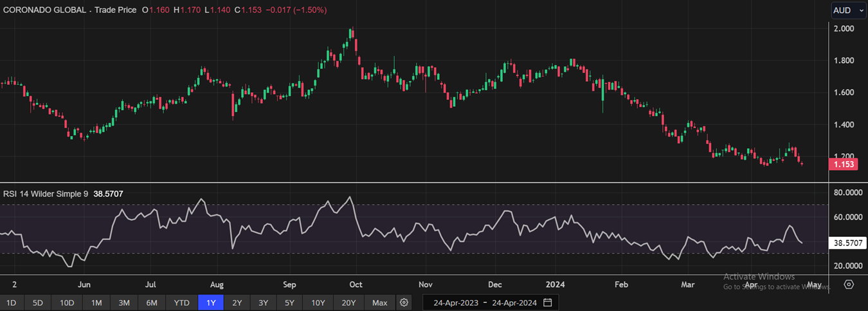Switch chart to 3M range
Screen dimensions: 868x311
pyautogui.click(x=124, y=303)
